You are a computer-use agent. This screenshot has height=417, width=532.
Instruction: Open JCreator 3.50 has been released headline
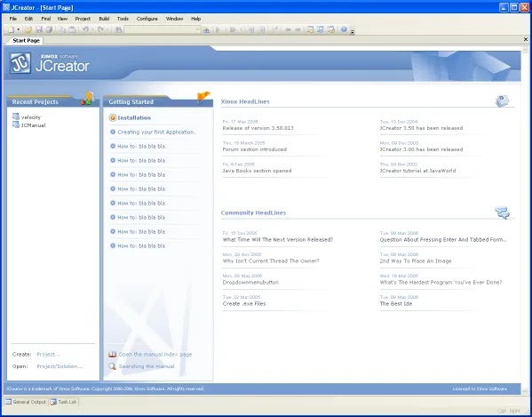coord(421,128)
